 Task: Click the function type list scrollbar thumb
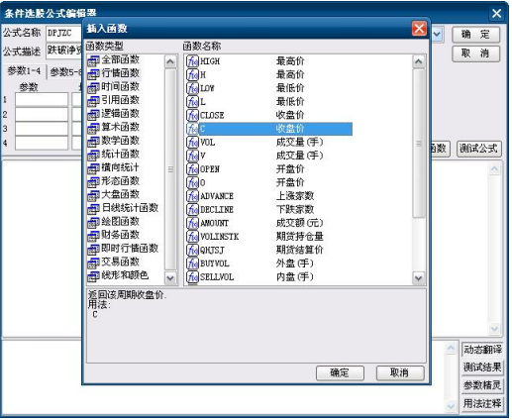170,169
